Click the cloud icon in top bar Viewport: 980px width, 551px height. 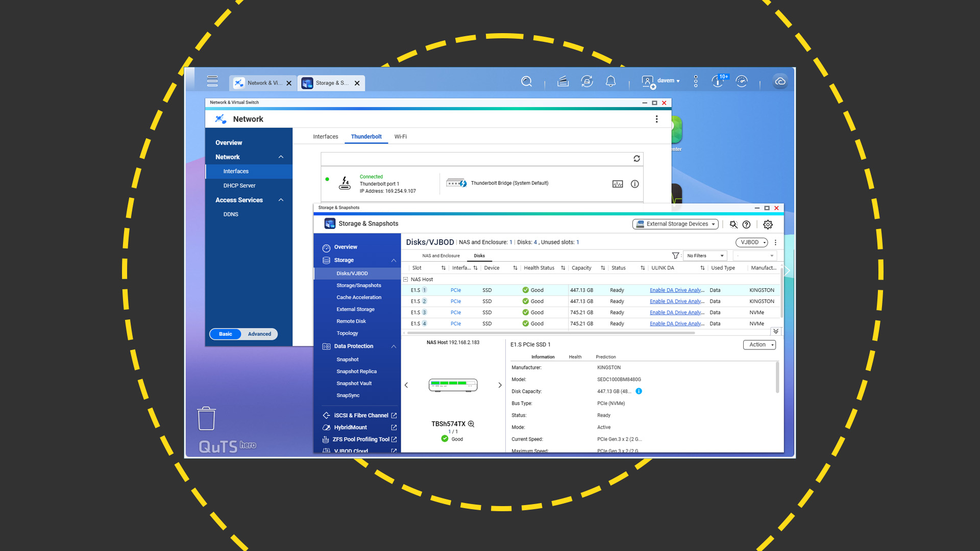[780, 81]
